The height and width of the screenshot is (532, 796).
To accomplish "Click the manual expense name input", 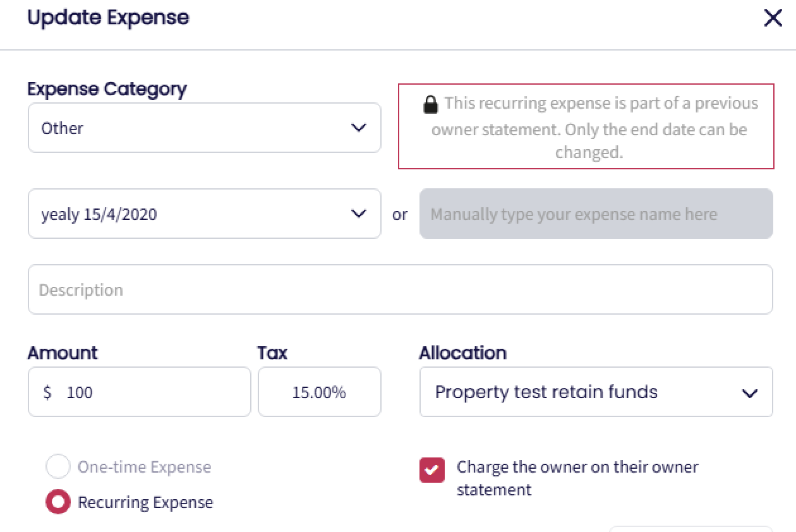I will 596,214.
